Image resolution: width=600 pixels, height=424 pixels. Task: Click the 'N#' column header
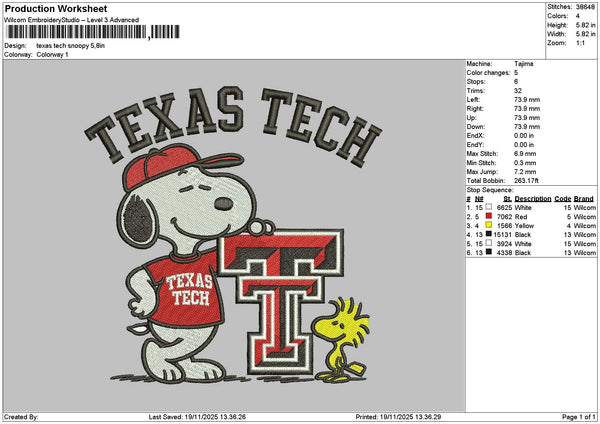coord(479,199)
